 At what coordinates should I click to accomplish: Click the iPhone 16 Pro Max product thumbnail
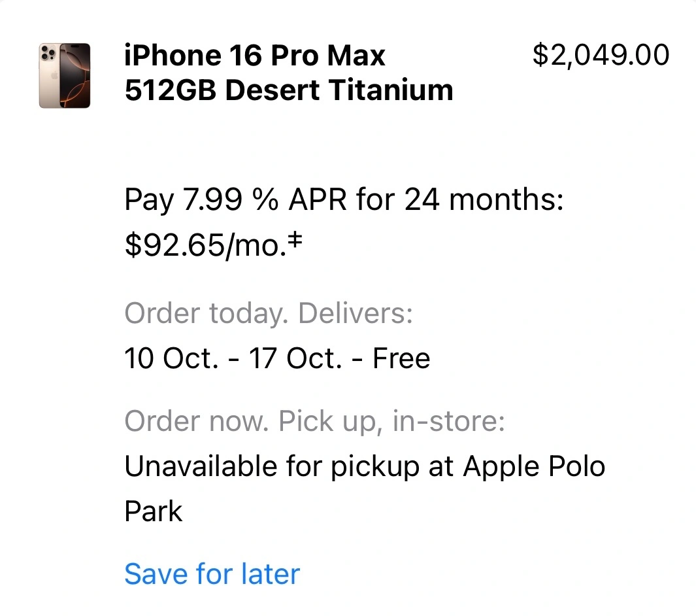tap(64, 75)
